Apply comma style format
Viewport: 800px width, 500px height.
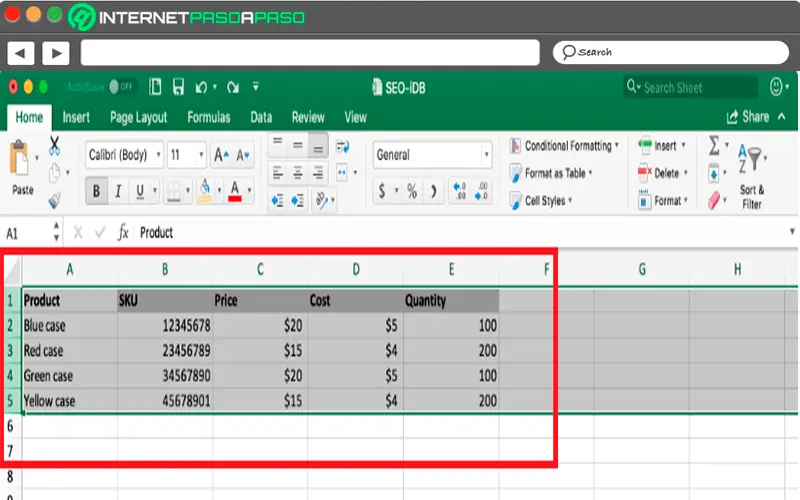(434, 191)
